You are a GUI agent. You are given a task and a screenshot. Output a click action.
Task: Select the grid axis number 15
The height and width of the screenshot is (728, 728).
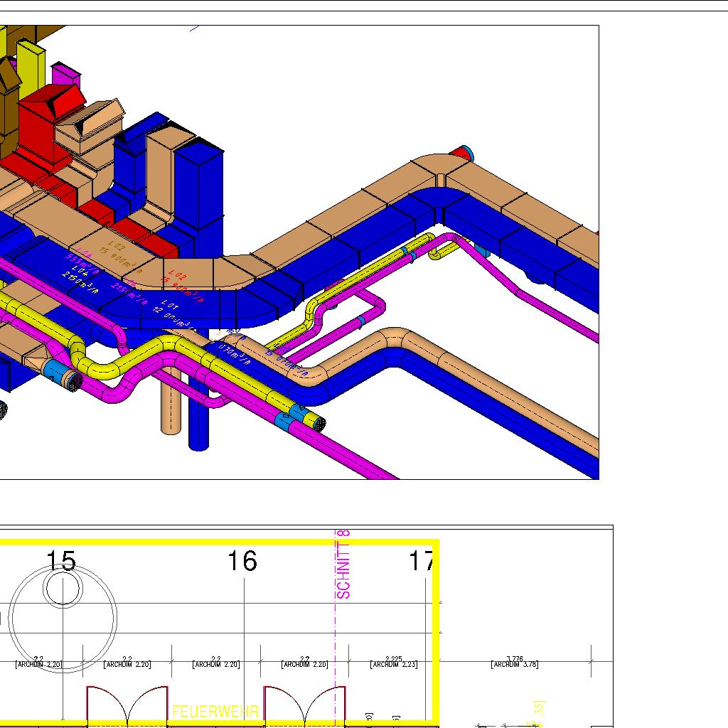61,560
